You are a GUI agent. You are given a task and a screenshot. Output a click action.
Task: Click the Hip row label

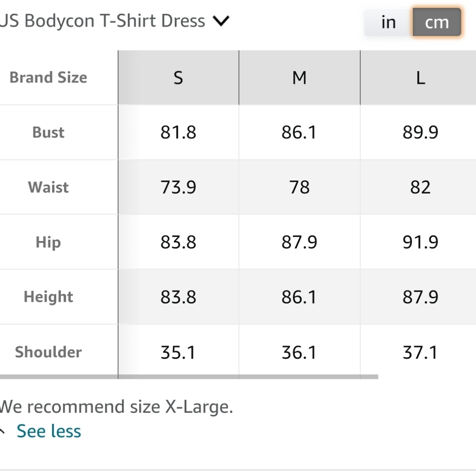[x=48, y=243]
